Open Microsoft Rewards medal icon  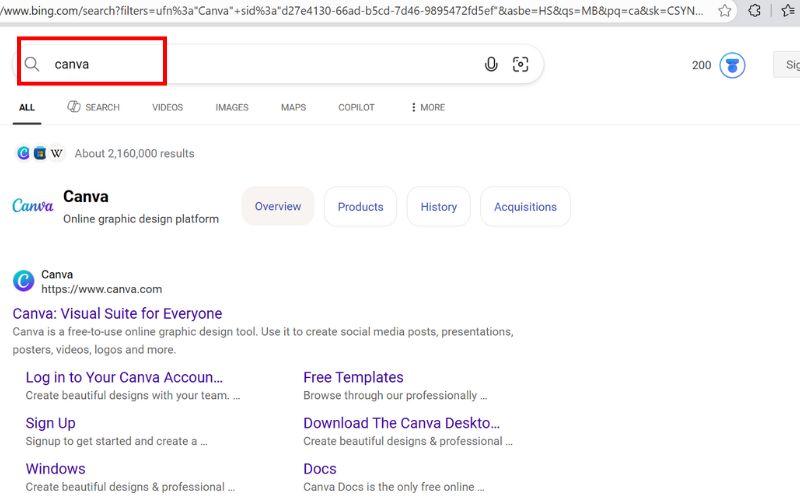pyautogui.click(x=732, y=65)
